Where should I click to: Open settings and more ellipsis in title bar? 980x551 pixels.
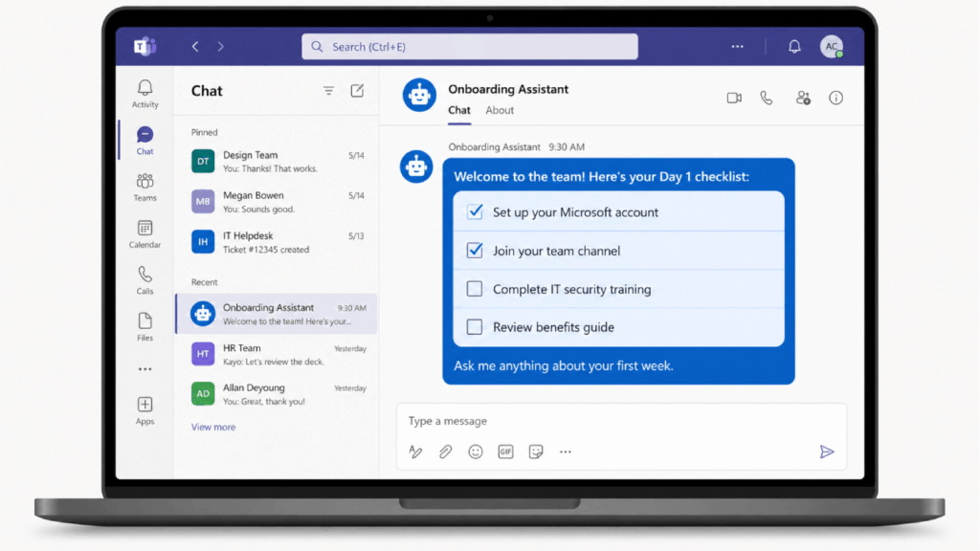point(738,46)
